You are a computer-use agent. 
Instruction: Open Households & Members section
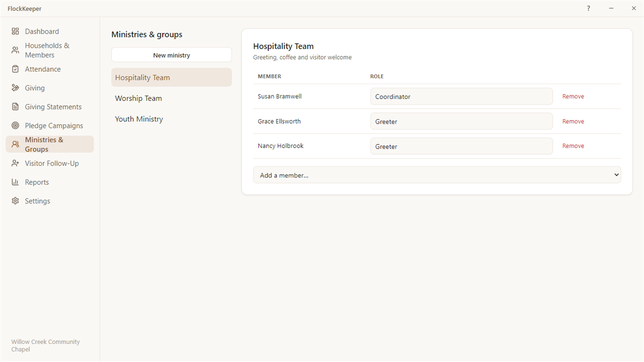click(x=50, y=50)
